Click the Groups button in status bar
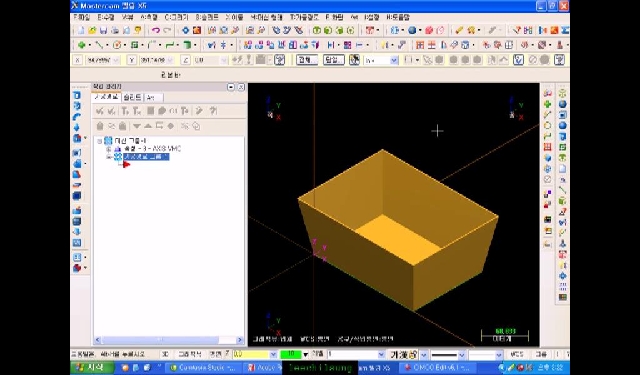Screen dimensions: 640x375 pos(541,354)
